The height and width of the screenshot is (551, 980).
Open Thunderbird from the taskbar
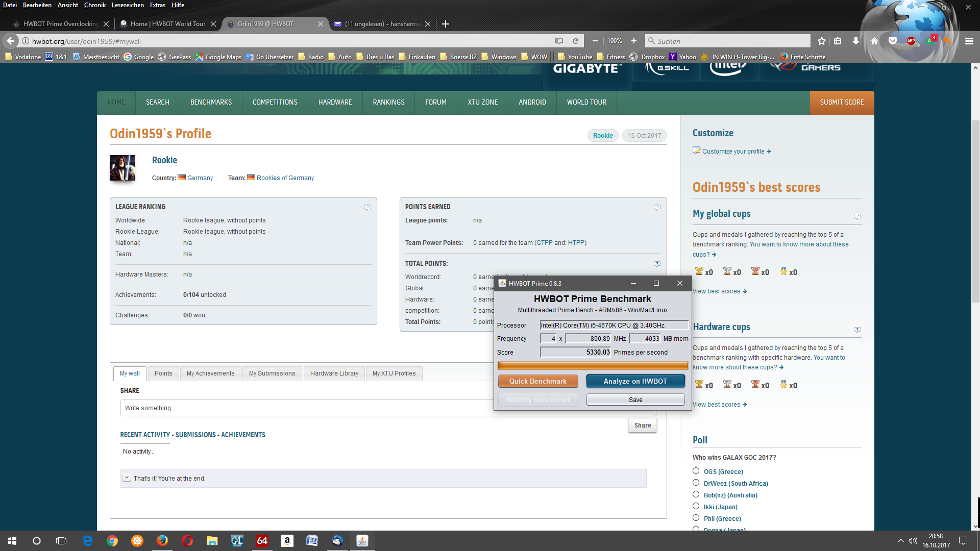click(337, 541)
